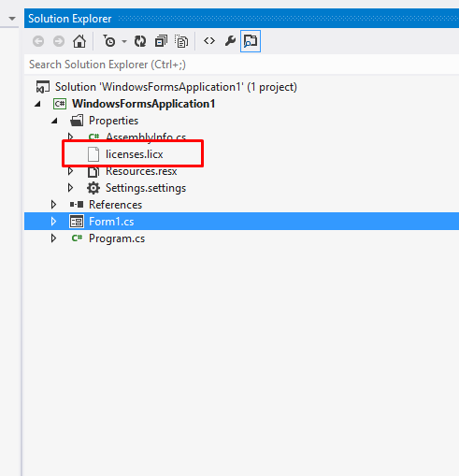Viewport: 459px width, 476px height.
Task: Select the Properties folder
Action: (x=113, y=121)
